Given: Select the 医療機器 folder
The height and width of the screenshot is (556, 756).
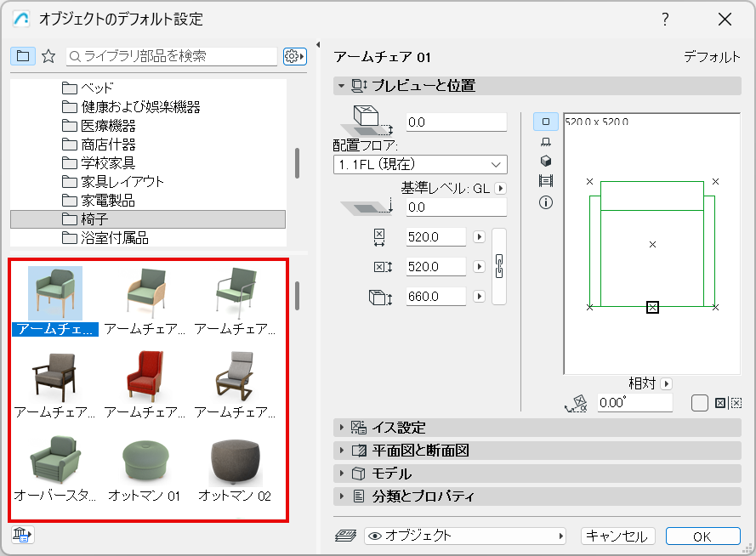Looking at the screenshot, I should [99, 126].
